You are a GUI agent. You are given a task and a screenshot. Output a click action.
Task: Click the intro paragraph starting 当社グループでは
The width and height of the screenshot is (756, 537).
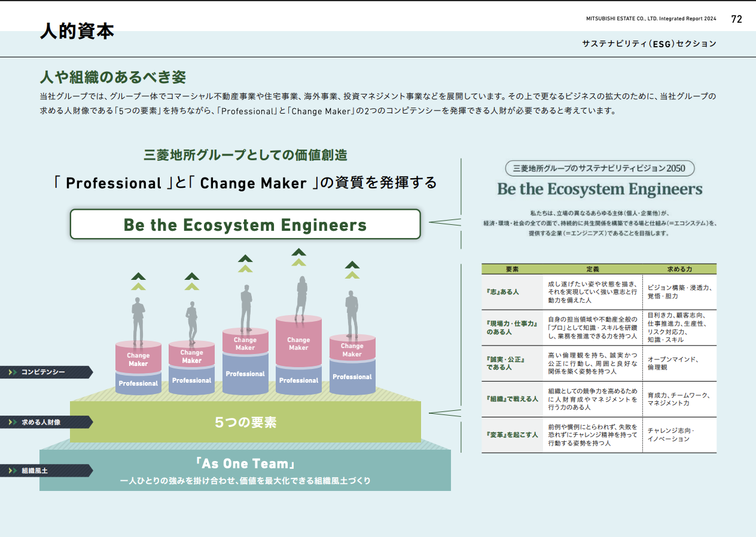coord(378,103)
